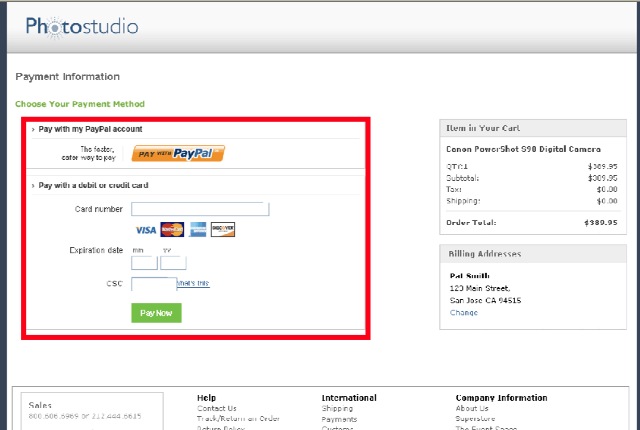The image size is (640, 430).
Task: Open the About Us link
Action: [x=472, y=408]
